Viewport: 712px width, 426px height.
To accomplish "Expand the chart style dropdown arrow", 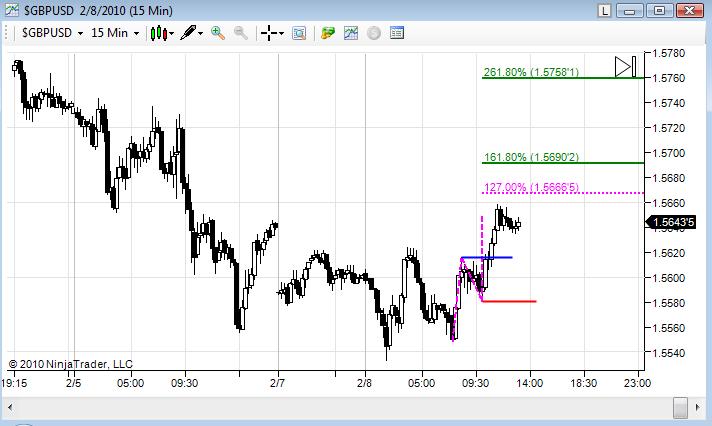I will (x=172, y=34).
